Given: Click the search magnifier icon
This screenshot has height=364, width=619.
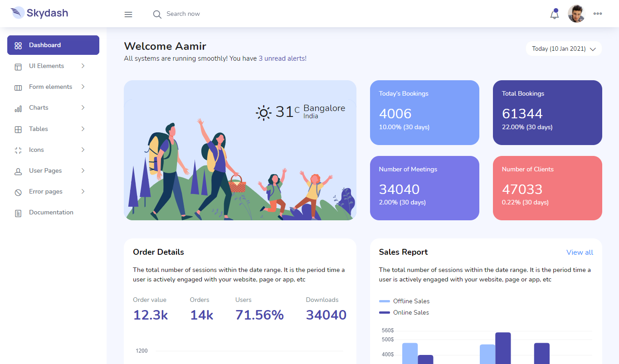Looking at the screenshot, I should click(x=157, y=15).
